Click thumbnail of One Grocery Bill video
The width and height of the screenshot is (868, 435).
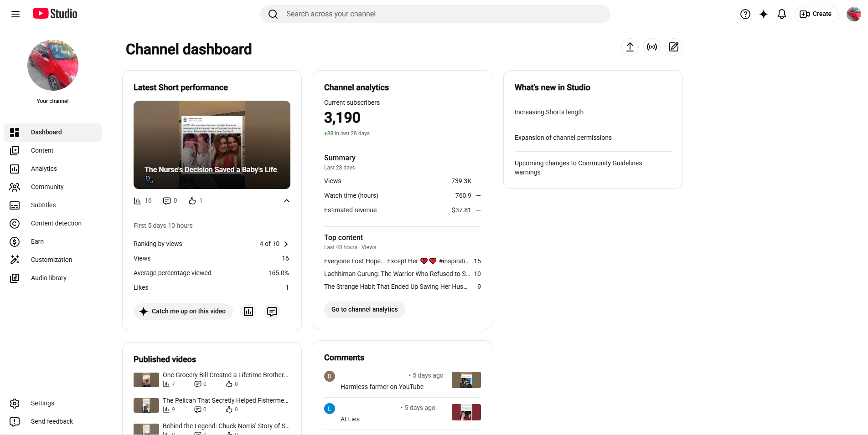pyautogui.click(x=146, y=380)
